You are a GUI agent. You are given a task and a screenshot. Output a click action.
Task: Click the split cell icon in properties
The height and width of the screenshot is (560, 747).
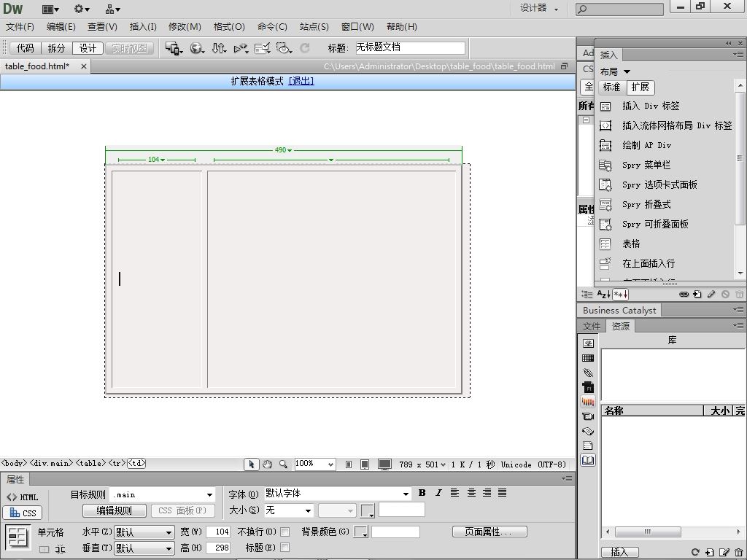click(60, 549)
